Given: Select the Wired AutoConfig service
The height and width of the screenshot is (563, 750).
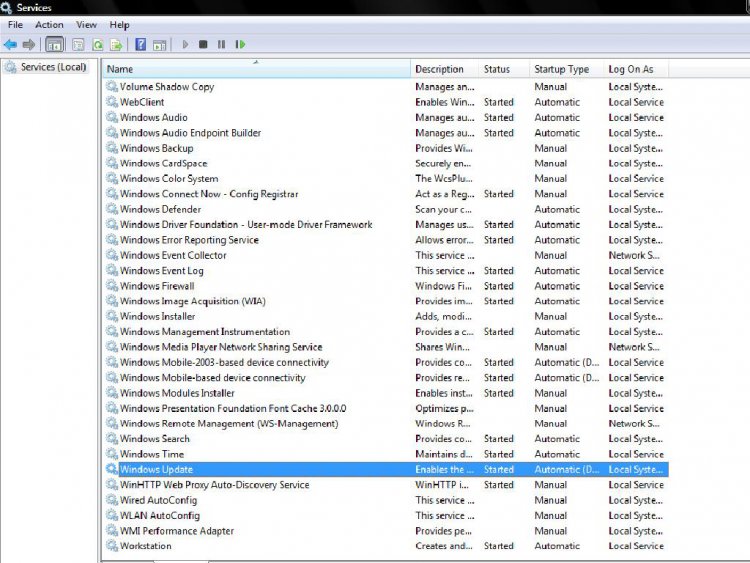Looking at the screenshot, I should (386, 500).
